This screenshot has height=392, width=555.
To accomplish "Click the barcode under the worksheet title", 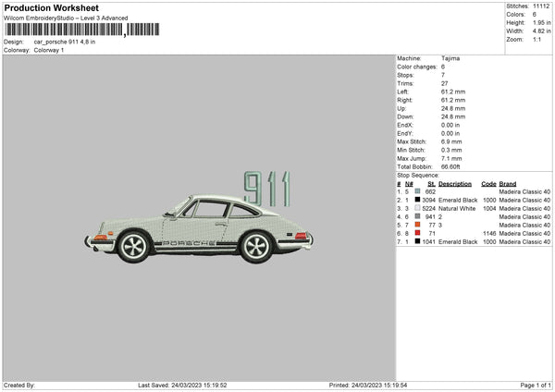I will pyautogui.click(x=63, y=29).
